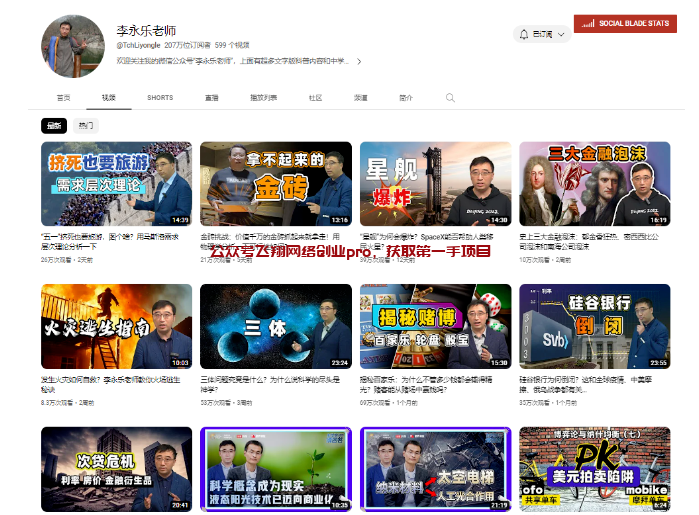Go to the 简介 tab
The image size is (699, 515).
(x=406, y=98)
